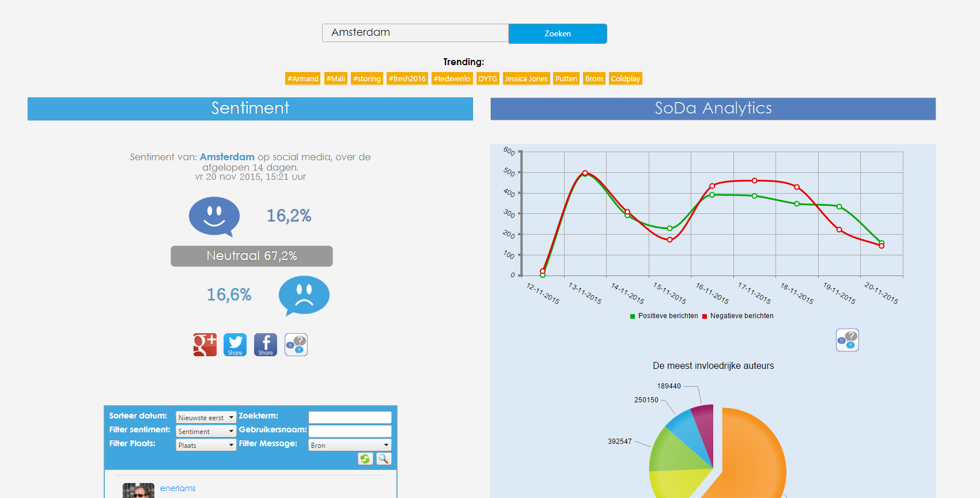Viewport: 980px width, 498px height.
Task: Share sentiment on Facebook
Action: (266, 345)
